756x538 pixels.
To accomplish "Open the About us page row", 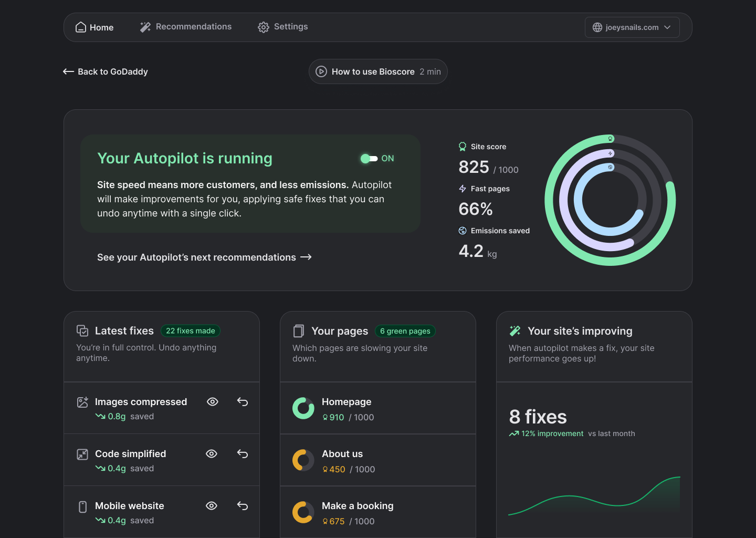I will coord(378,460).
